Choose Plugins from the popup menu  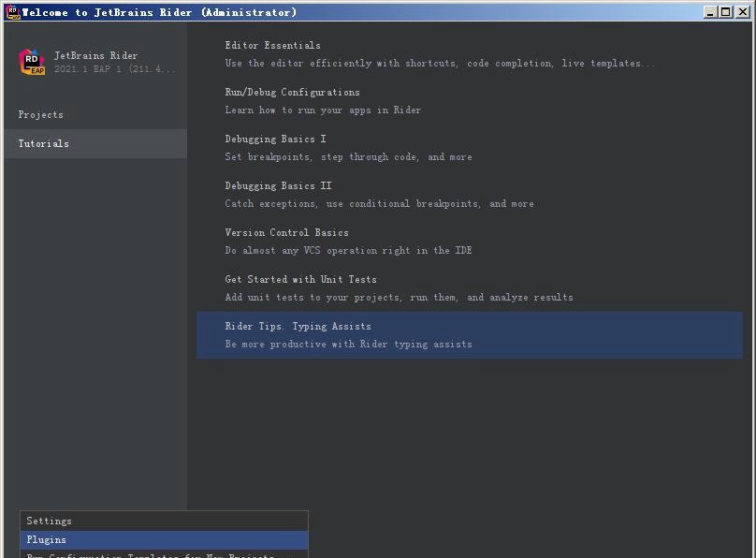coord(164,539)
